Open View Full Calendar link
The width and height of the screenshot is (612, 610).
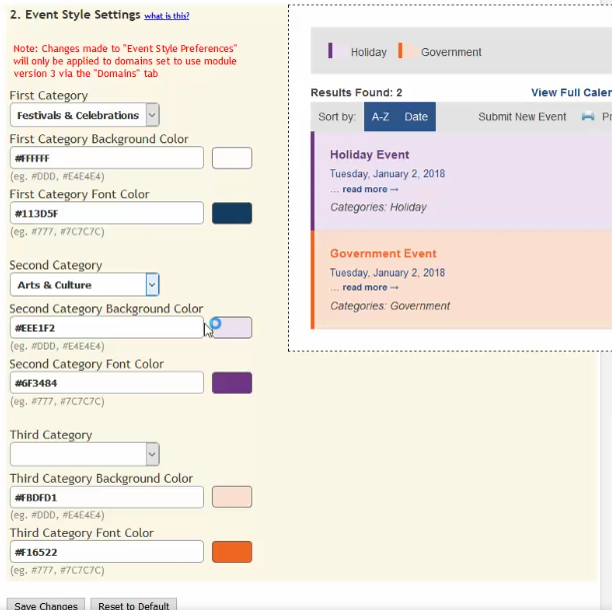pyautogui.click(x=571, y=92)
